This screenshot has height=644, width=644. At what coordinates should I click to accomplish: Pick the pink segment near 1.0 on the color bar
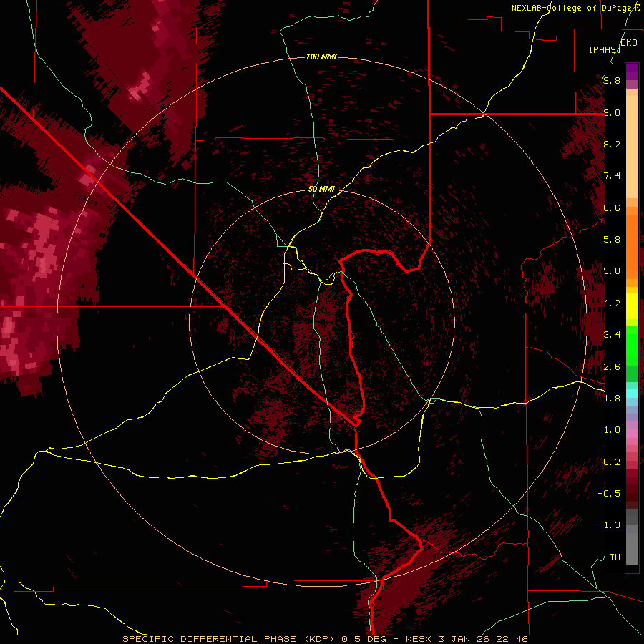(x=632, y=434)
